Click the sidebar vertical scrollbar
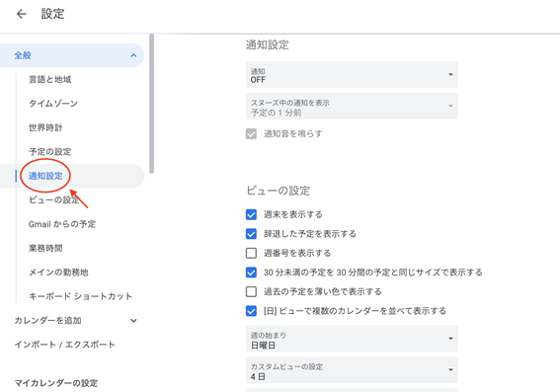Viewport: 560px width, 392px height. click(152, 104)
